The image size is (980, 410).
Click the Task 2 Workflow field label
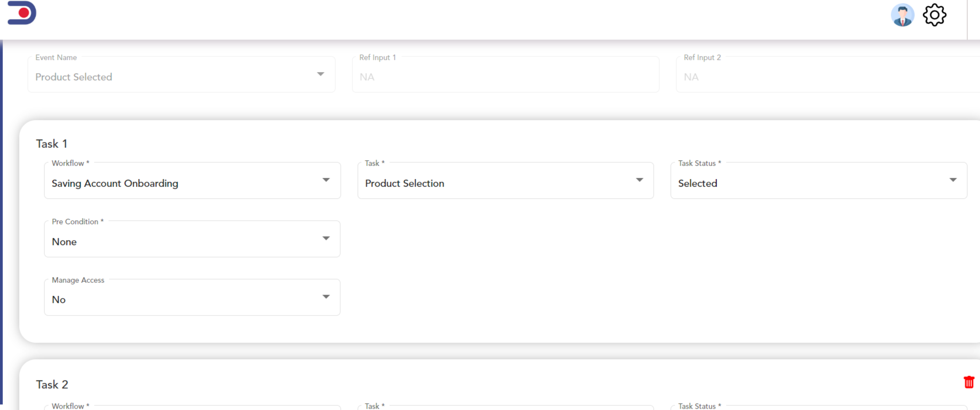point(71,406)
